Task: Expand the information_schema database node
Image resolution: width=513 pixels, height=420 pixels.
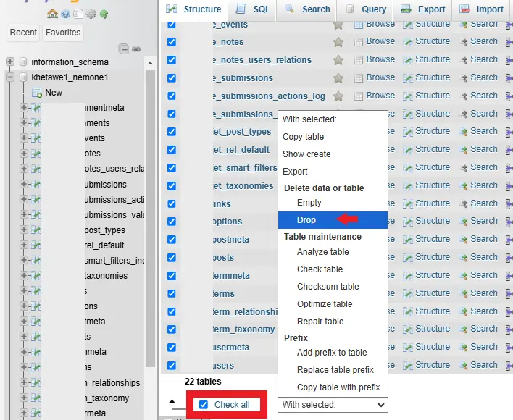Action: point(10,62)
